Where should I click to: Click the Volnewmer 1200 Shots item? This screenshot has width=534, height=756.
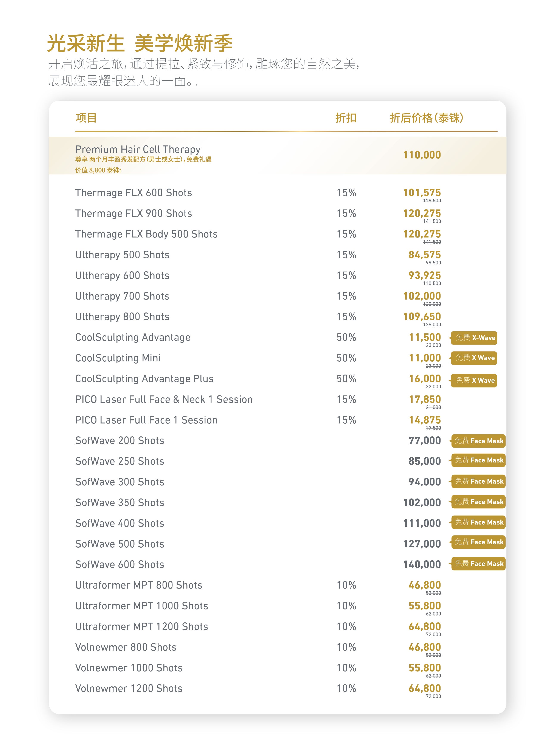(x=129, y=689)
